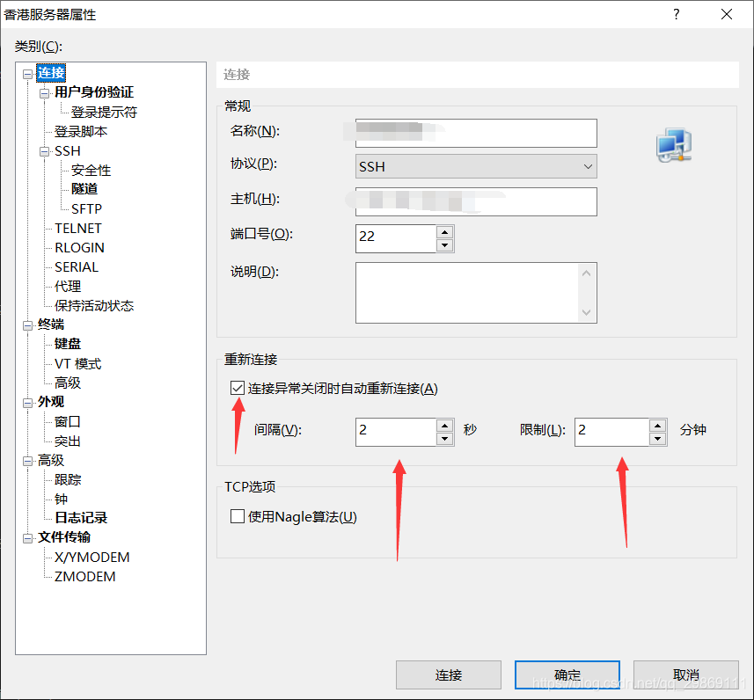Click 说明 scrollbar down arrow
Viewport: 754px width, 700px height.
coord(586,312)
